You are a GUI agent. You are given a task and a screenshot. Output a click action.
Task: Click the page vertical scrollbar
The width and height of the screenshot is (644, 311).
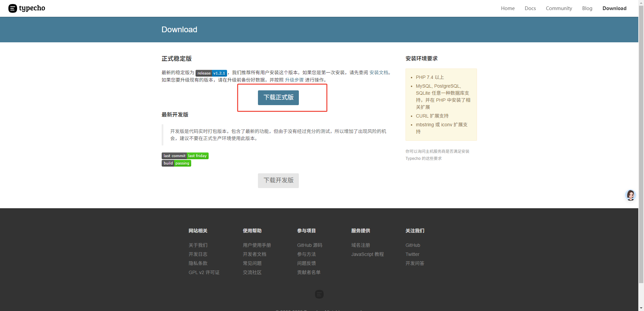[641, 144]
